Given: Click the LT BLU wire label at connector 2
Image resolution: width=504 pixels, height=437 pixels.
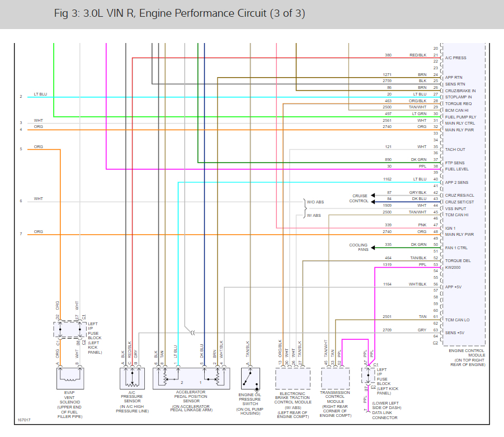Looking at the screenshot, I should (40, 94).
